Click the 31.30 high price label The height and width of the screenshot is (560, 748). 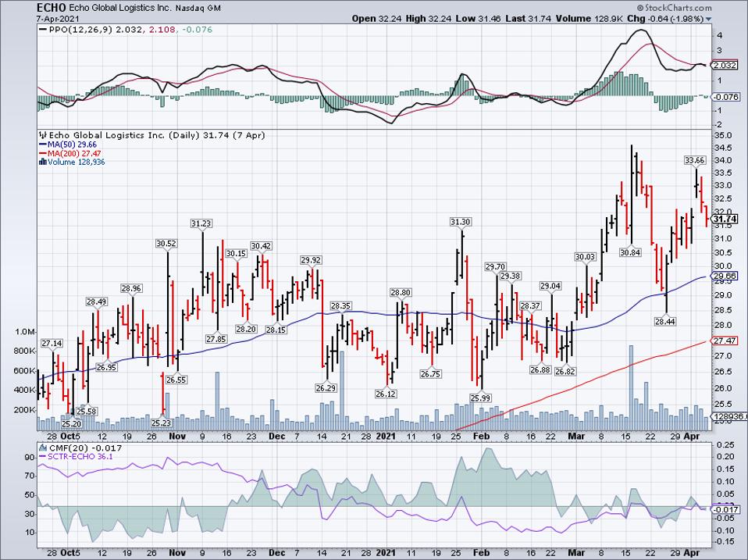[461, 222]
